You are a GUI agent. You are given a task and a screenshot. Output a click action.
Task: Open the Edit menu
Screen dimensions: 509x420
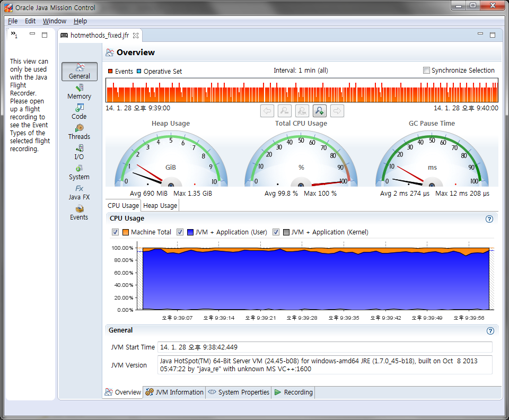coord(30,21)
